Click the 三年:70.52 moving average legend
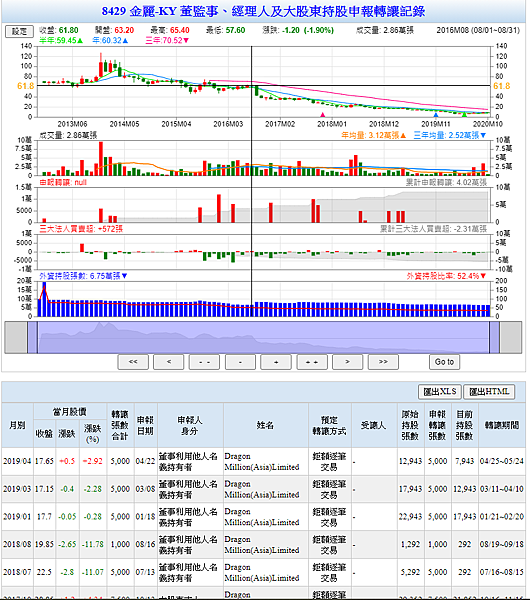The width and height of the screenshot is (530, 600). pyautogui.click(x=167, y=41)
